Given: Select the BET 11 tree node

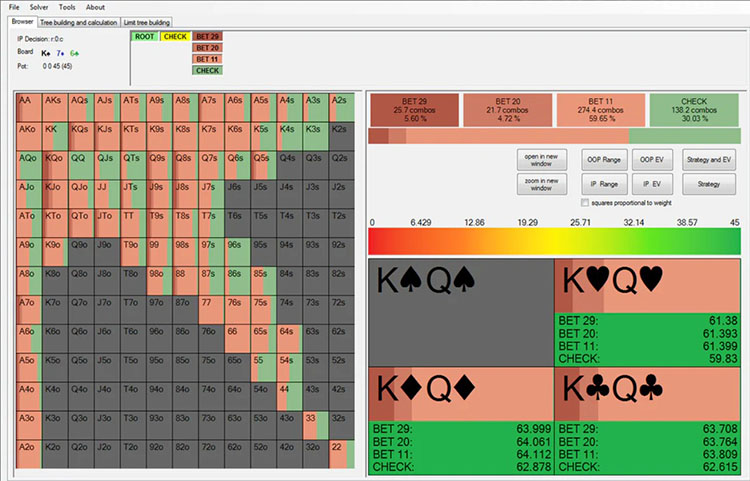Looking at the screenshot, I should 207,59.
